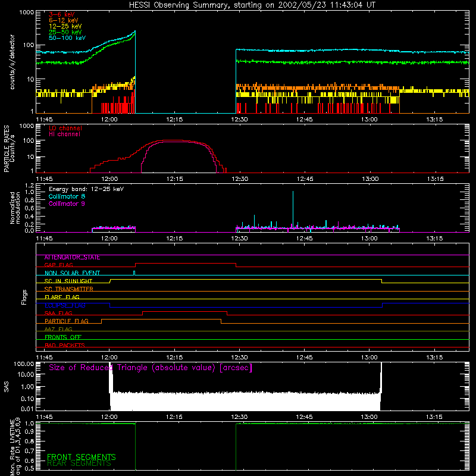This screenshot has width=476, height=476.
Task: Select the 25-50 keV legend label
Action: coord(65,32)
